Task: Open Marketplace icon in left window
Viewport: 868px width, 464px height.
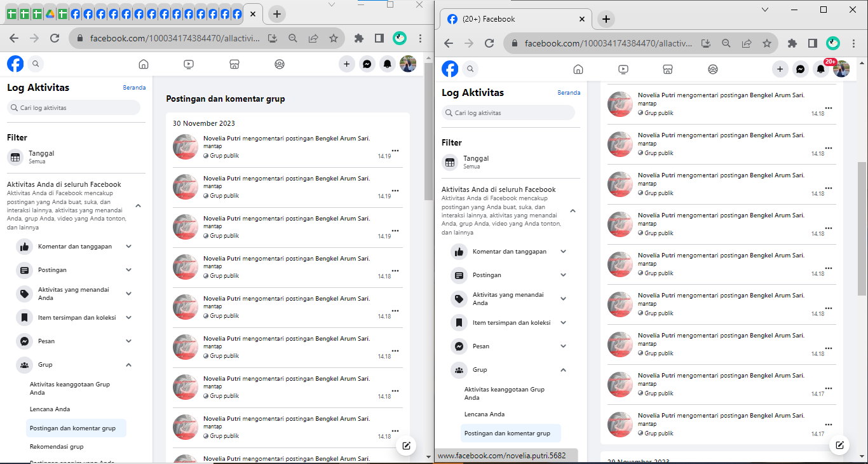Action: (x=234, y=64)
